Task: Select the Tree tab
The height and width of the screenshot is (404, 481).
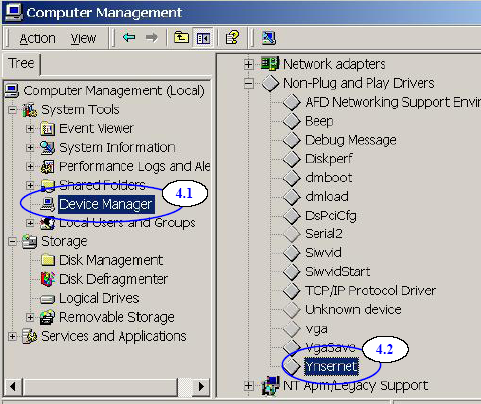Action: point(21,63)
